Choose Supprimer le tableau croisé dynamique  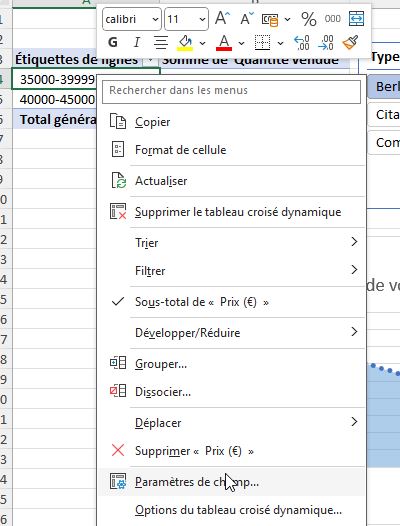click(232, 212)
